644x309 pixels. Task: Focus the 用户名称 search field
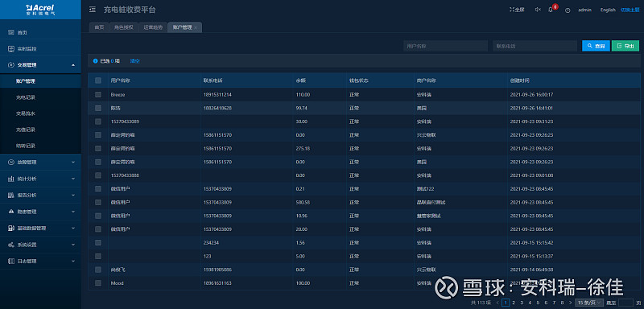tap(445, 46)
